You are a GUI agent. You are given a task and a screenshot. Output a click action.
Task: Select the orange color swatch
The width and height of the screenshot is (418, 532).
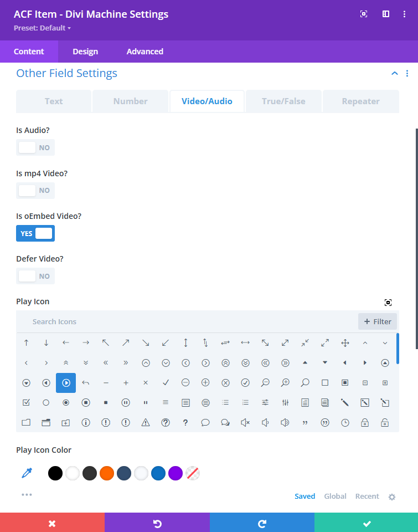tap(107, 473)
